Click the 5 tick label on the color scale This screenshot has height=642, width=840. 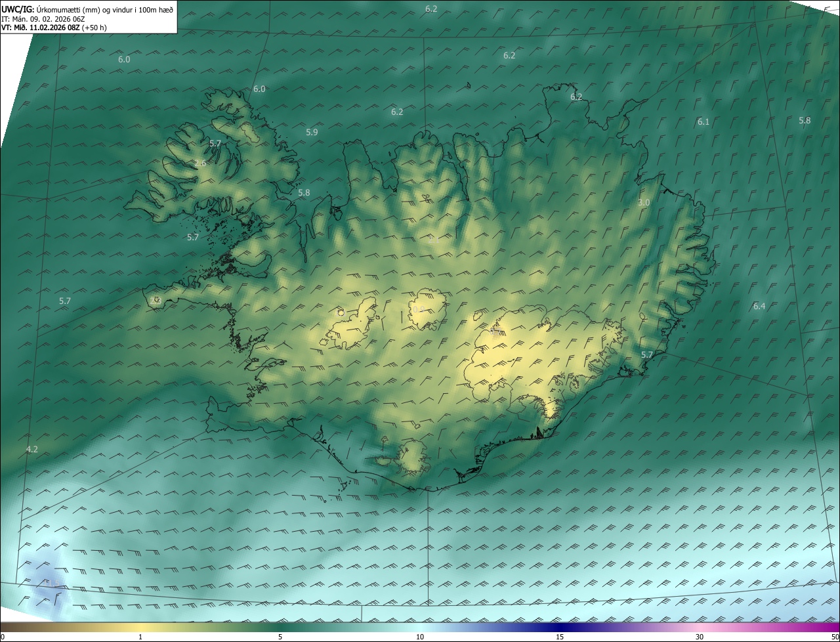tap(280, 637)
